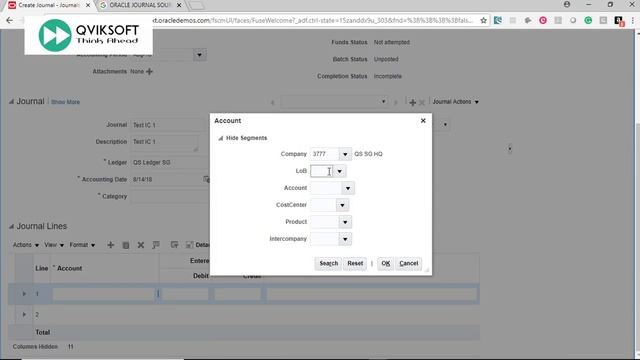Click the freeze column icon in lines toolbar
Screen dimensions: 640x360
156,245
